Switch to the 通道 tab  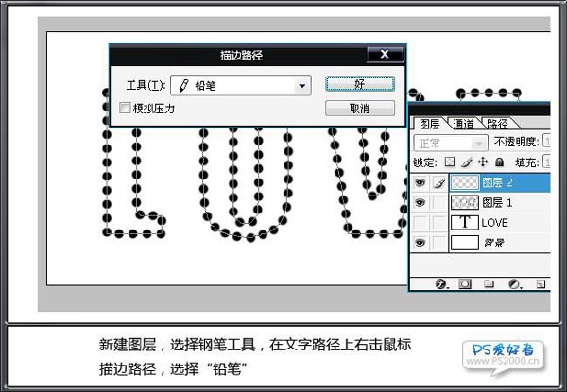click(x=463, y=124)
